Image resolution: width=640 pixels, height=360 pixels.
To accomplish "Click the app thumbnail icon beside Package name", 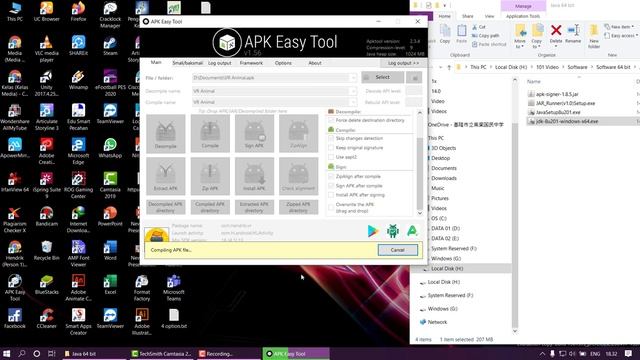I will 156,235.
